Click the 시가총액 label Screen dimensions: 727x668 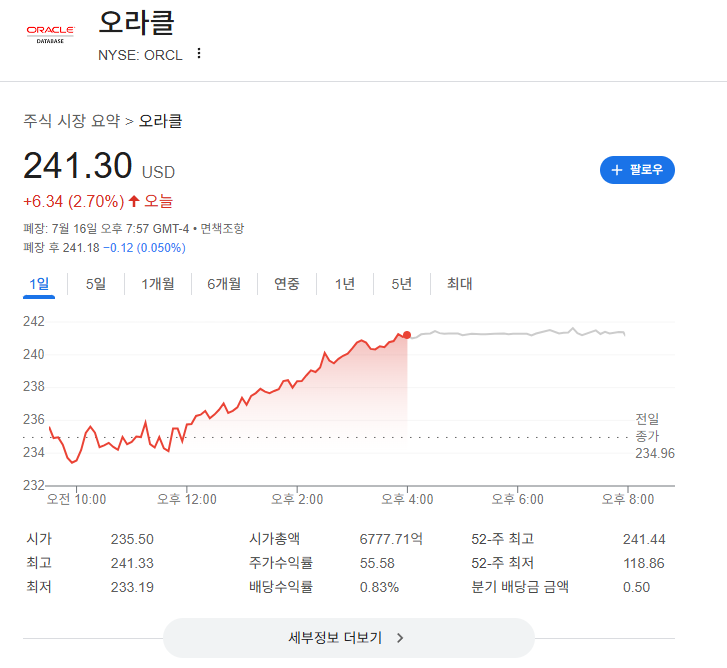tap(274, 539)
